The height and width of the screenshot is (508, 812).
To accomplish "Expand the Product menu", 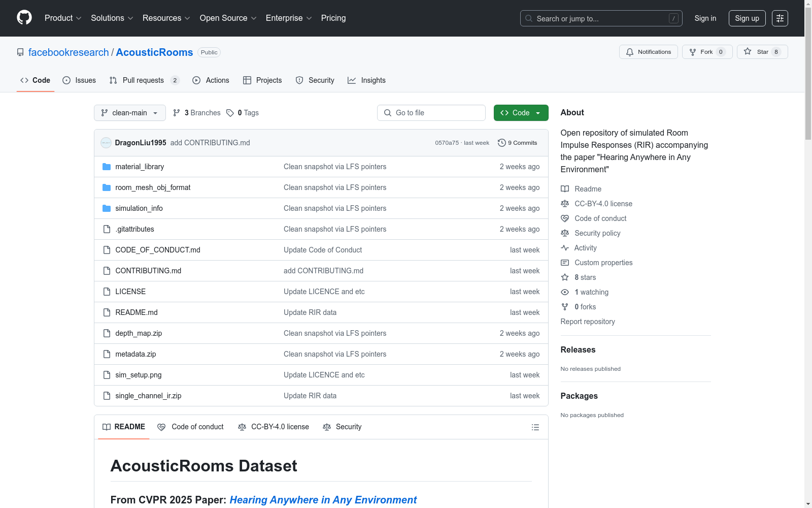I will pos(63,18).
